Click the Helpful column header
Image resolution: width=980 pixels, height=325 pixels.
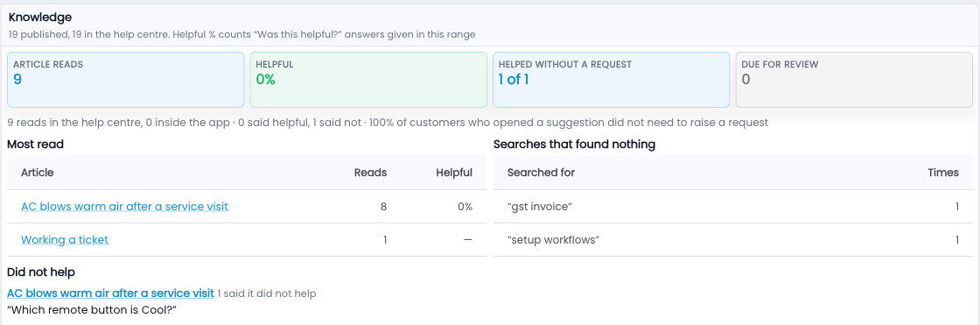pos(454,173)
